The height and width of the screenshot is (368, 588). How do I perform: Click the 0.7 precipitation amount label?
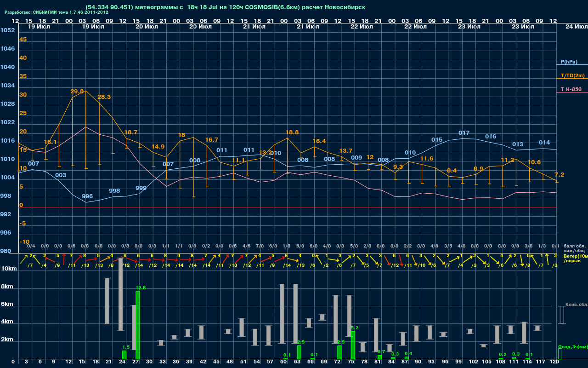coord(381,351)
